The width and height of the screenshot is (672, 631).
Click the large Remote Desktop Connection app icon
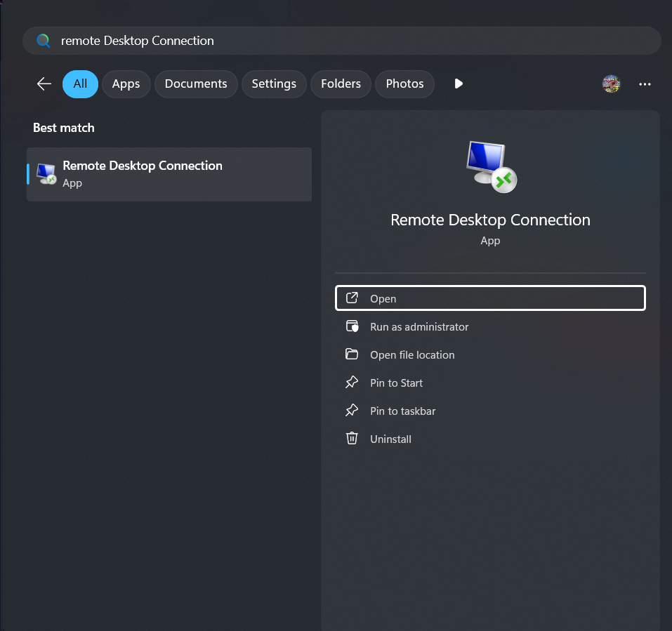[491, 167]
